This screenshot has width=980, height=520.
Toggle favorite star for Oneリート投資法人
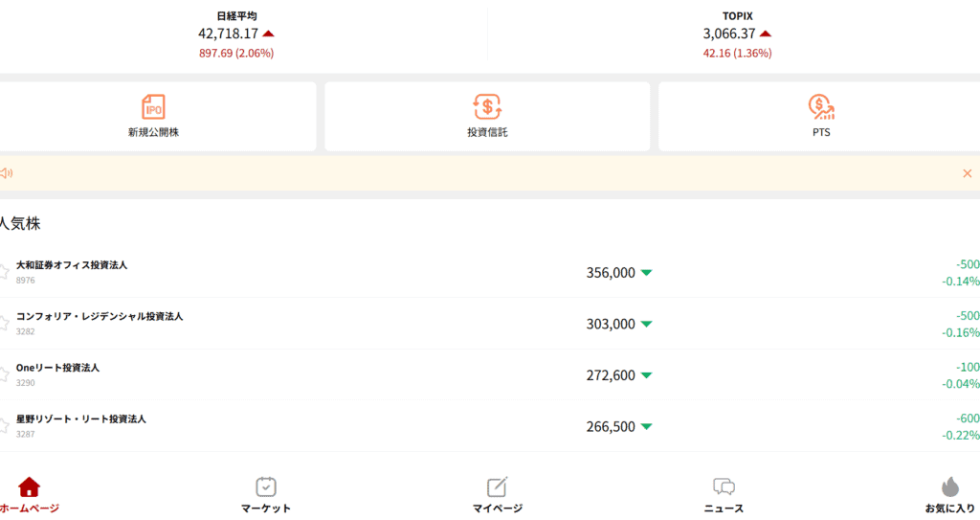tap(4, 375)
